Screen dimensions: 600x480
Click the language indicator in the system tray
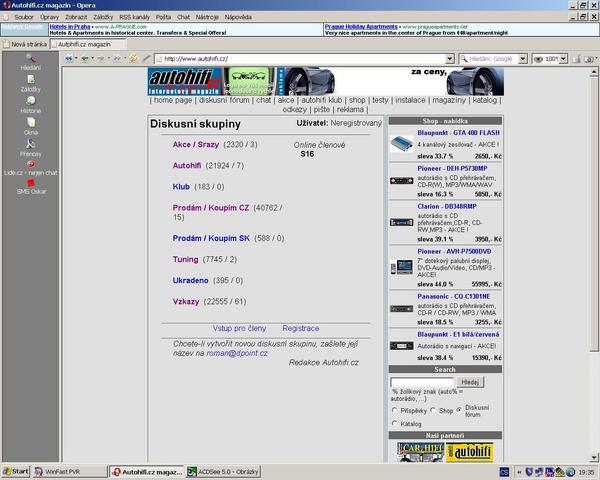coord(504,472)
